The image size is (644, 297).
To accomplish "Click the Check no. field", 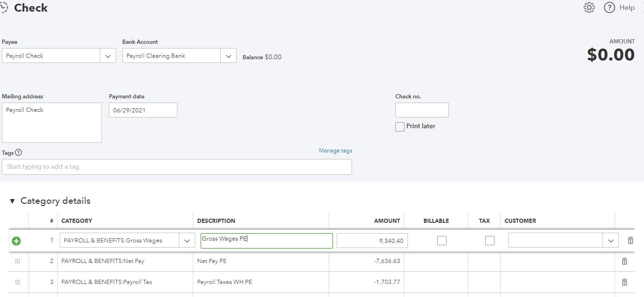I will [422, 110].
